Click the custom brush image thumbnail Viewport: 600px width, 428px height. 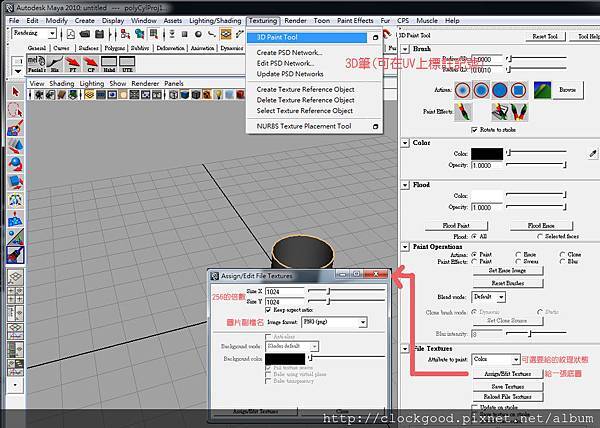542,90
